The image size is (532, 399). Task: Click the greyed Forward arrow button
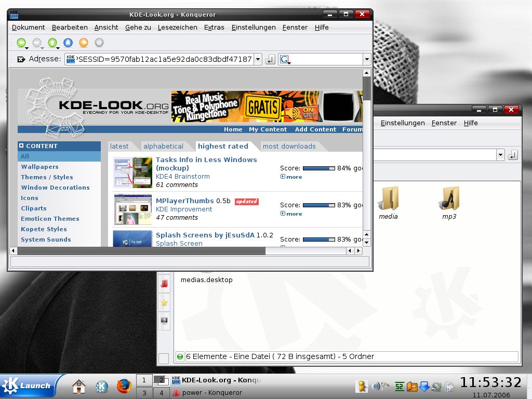37,43
